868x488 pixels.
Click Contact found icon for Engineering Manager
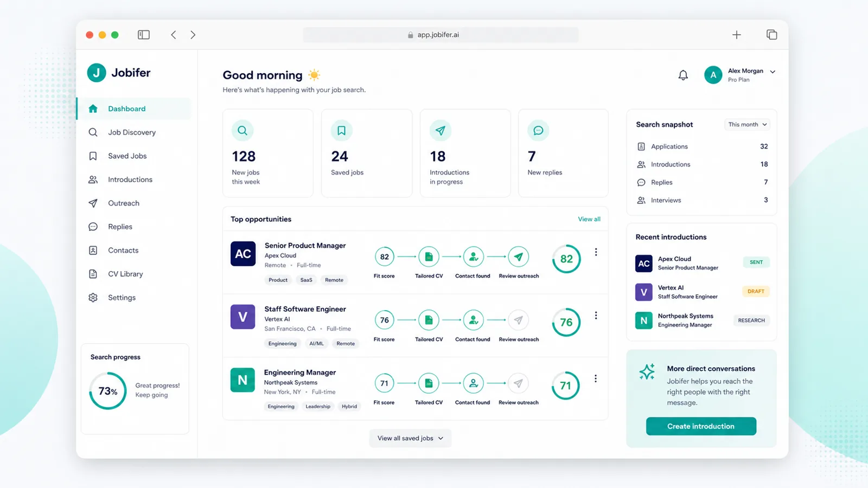pos(474,383)
